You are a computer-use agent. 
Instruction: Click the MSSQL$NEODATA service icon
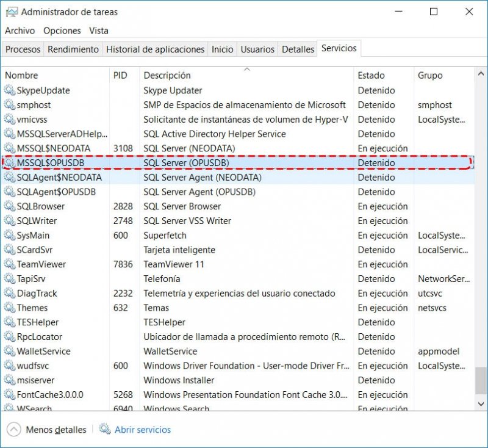click(x=9, y=148)
